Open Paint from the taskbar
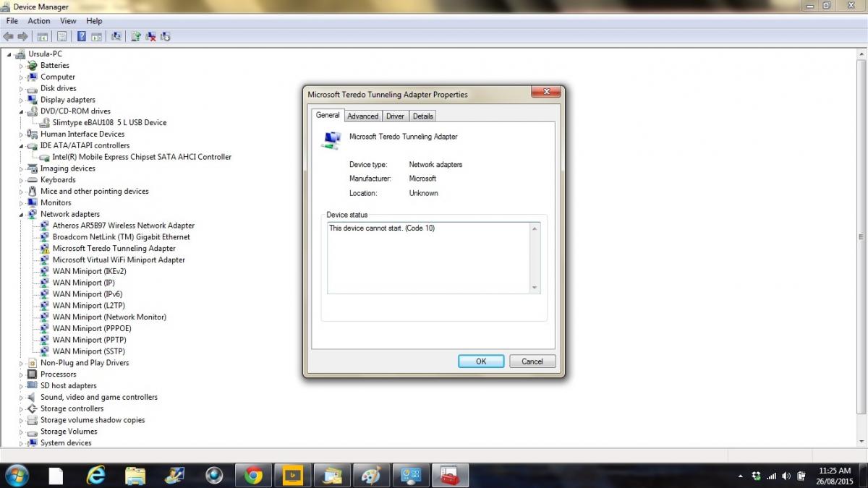Screen dimensions: 868x488 tap(370, 475)
